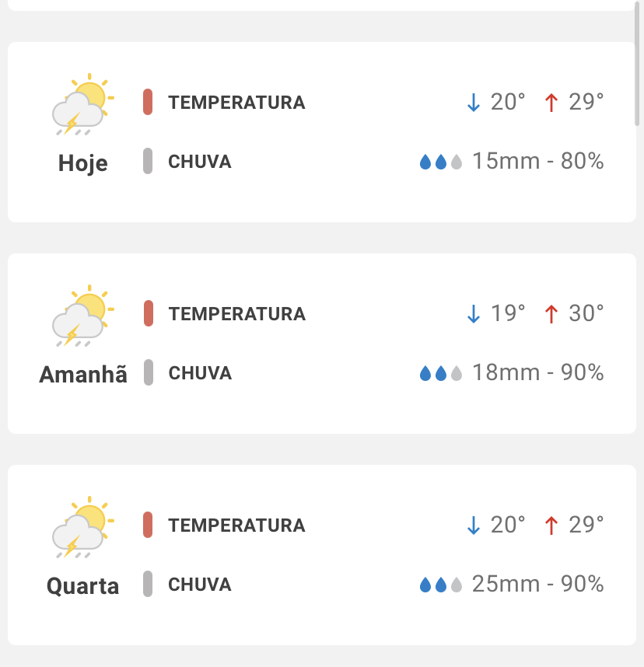Click the red maximum temperature arrow for Amanhã
644x667 pixels.
pos(551,314)
